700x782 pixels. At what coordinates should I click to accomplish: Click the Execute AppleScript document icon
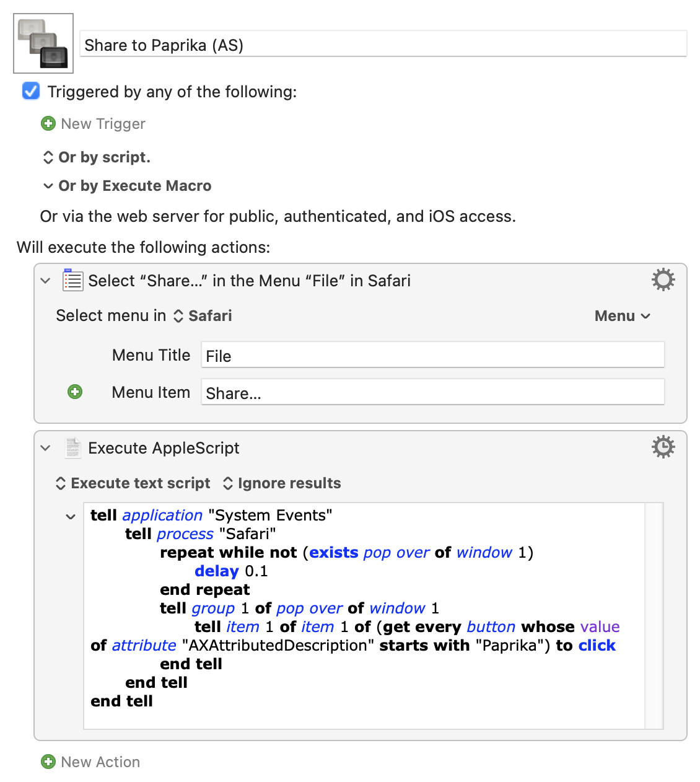[72, 447]
